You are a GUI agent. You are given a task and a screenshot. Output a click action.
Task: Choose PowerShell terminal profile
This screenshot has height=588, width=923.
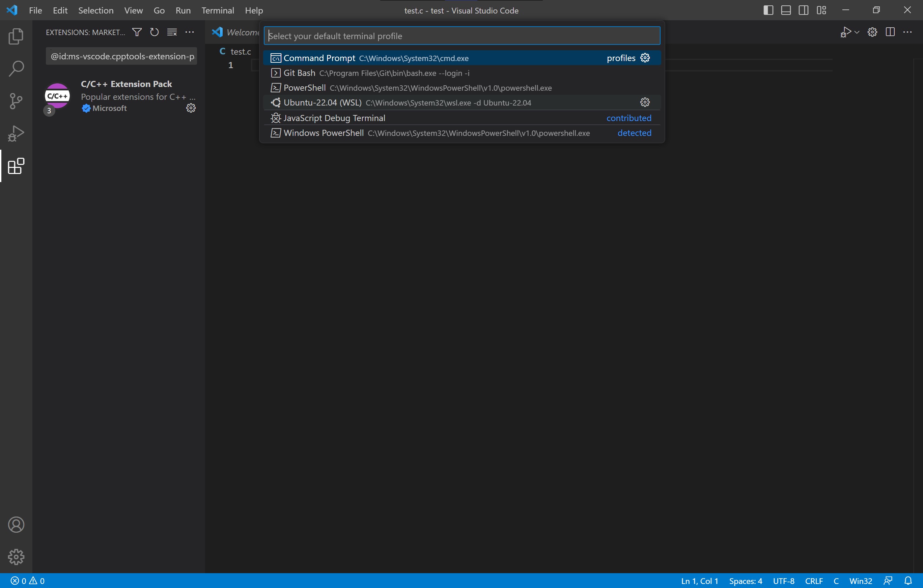462,88
